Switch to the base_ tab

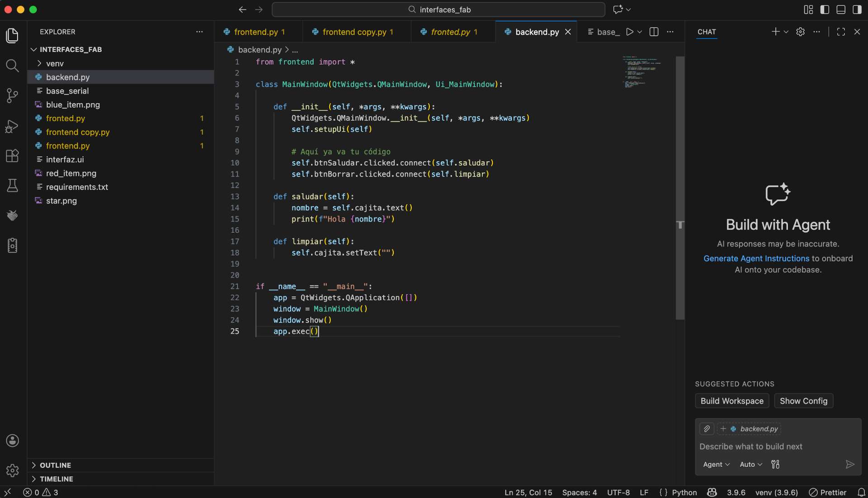[603, 32]
